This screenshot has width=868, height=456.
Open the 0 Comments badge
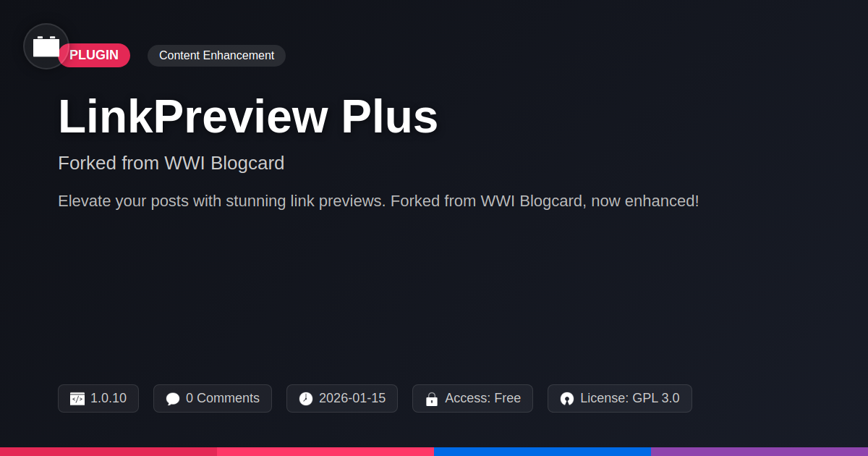(213, 399)
